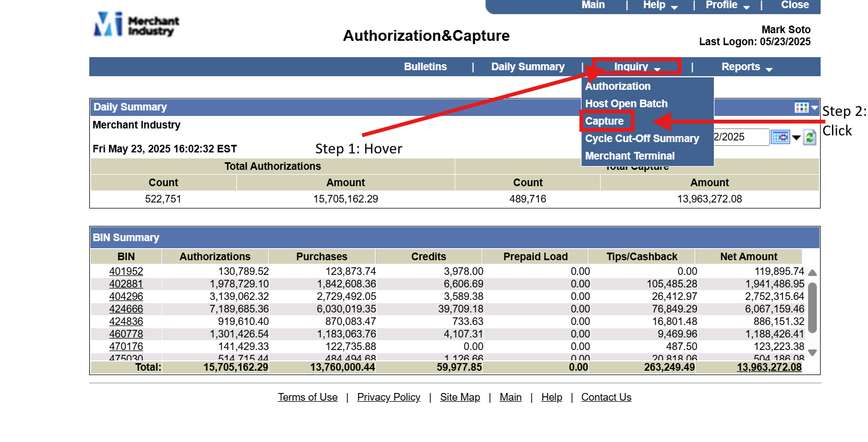Screen dimensions: 868x442
Task: Click authorization count value 522,751
Action: (x=163, y=199)
